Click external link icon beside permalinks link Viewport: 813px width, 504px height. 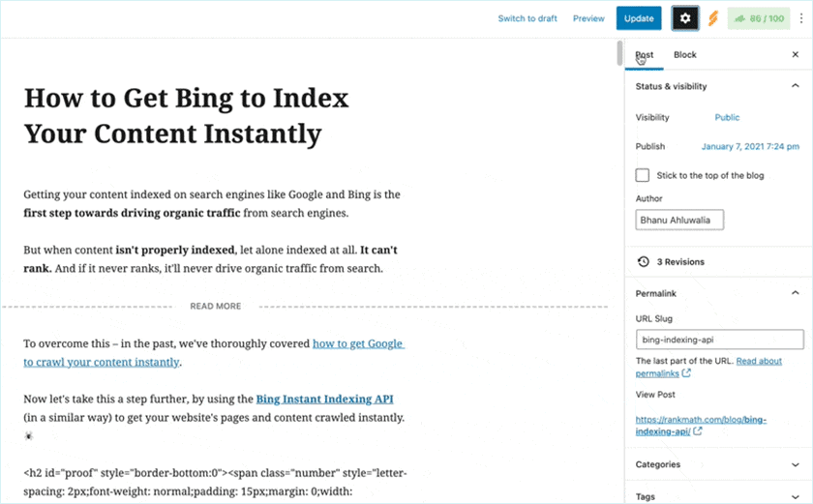click(x=686, y=372)
